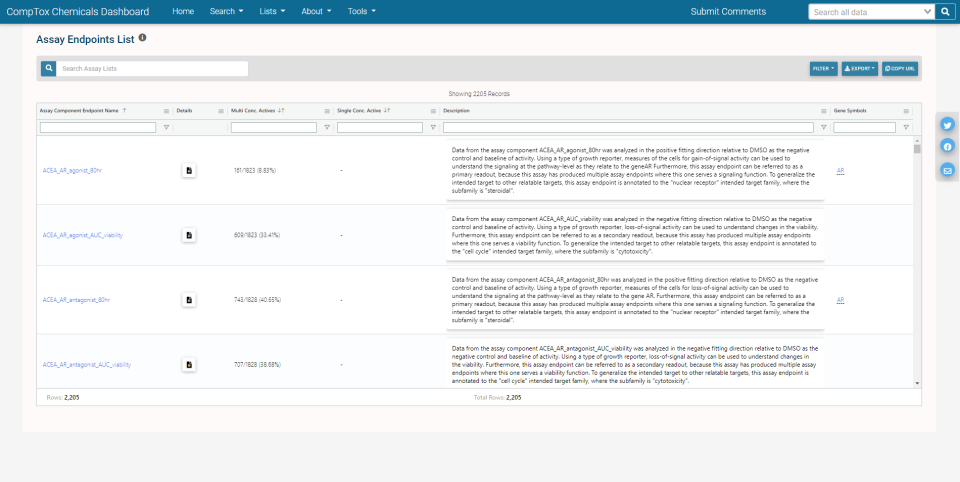Click the Twitter share icon
Image resolution: width=960 pixels, height=482 pixels.
pyautogui.click(x=947, y=125)
